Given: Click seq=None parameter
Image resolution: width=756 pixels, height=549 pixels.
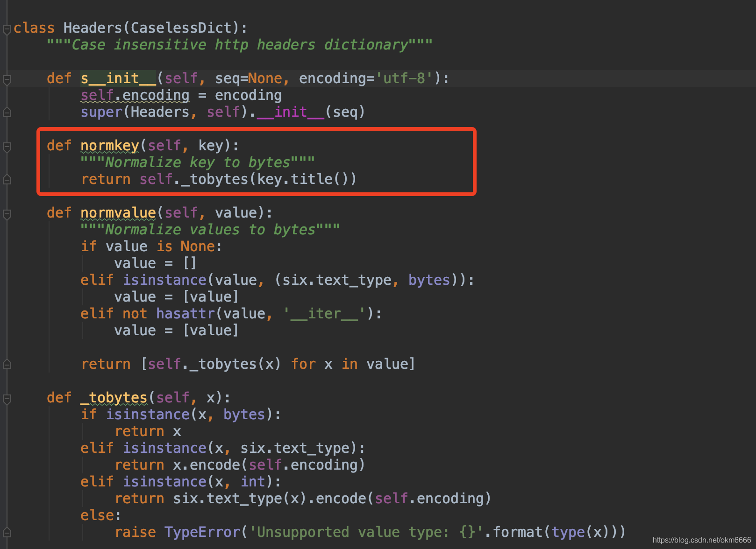Looking at the screenshot, I should coord(249,78).
